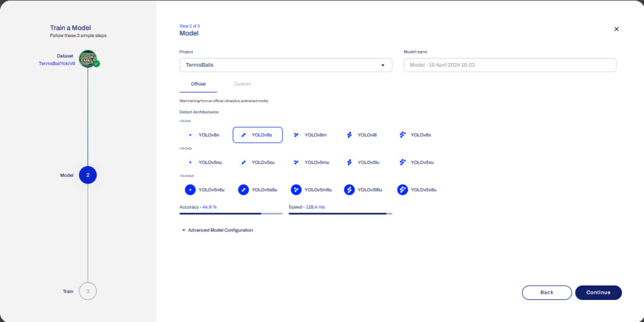This screenshot has height=322, width=644.
Task: Open the Project dropdown showing TennisBalls
Action: tap(286, 65)
